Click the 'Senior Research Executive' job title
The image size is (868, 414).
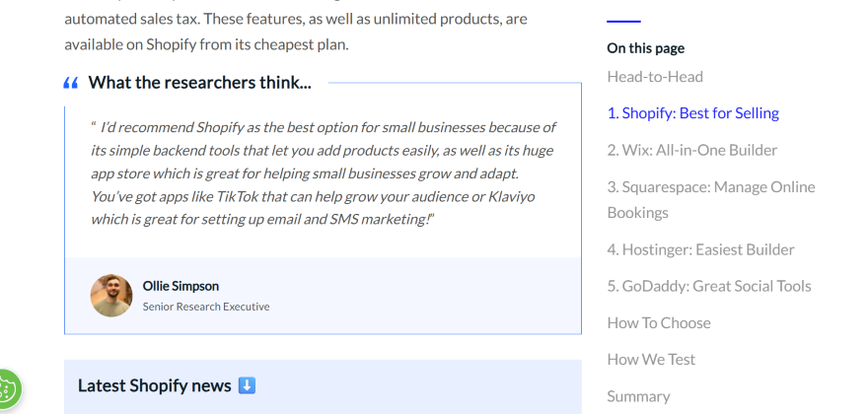tap(205, 307)
